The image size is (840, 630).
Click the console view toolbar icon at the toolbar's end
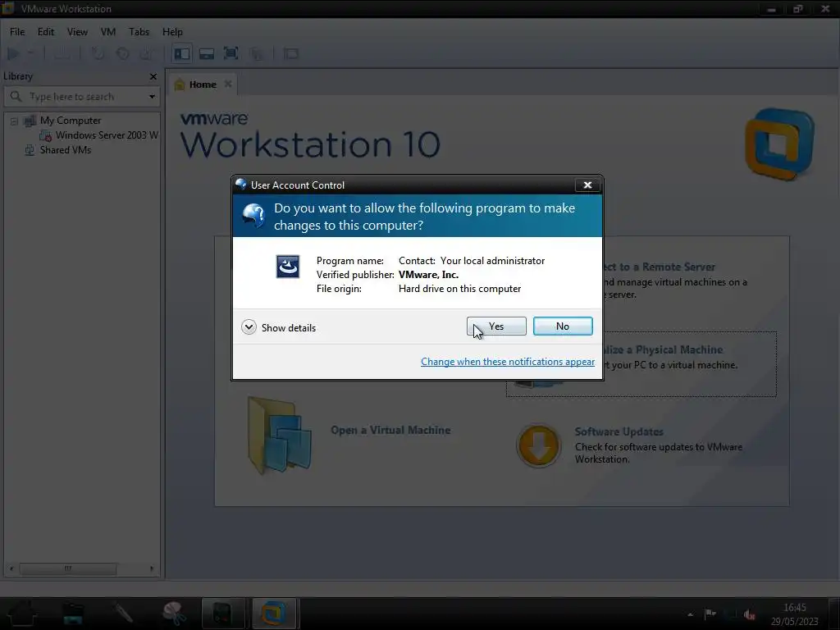coord(291,53)
